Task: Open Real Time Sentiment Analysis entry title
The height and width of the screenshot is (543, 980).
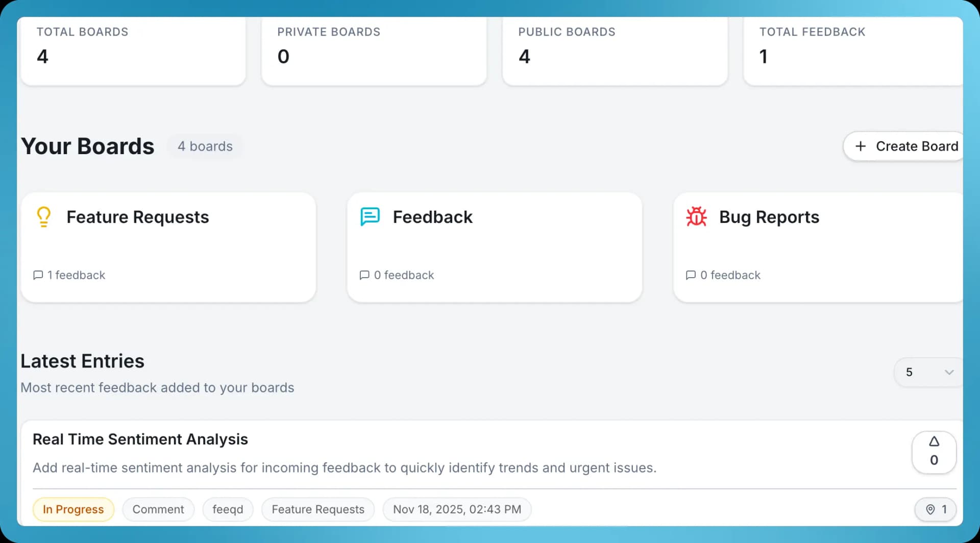Action: pyautogui.click(x=140, y=439)
